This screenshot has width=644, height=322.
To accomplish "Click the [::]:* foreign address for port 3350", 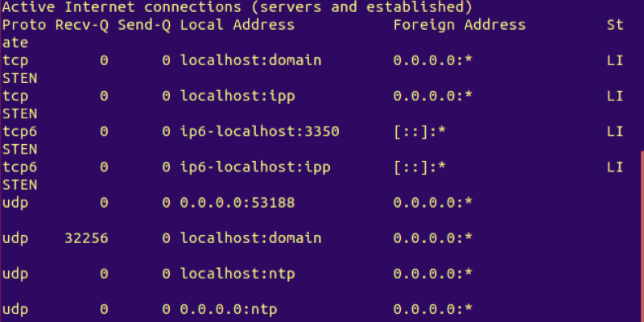I will pyautogui.click(x=419, y=131).
